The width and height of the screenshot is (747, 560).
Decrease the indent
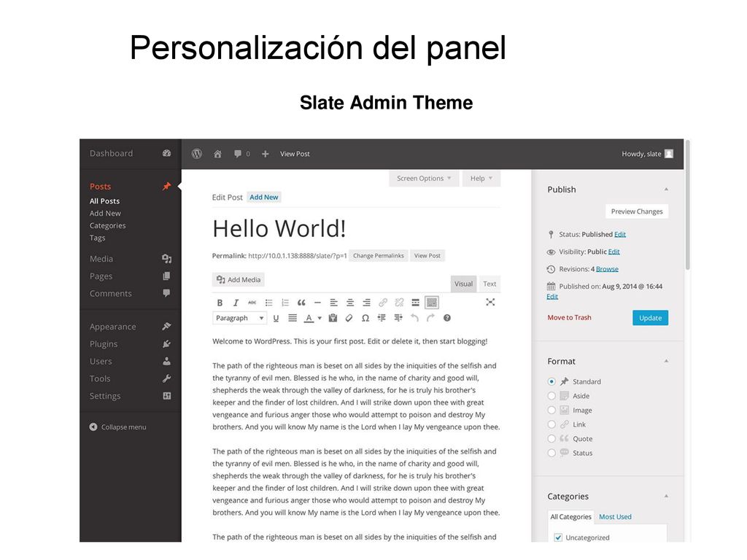click(382, 318)
